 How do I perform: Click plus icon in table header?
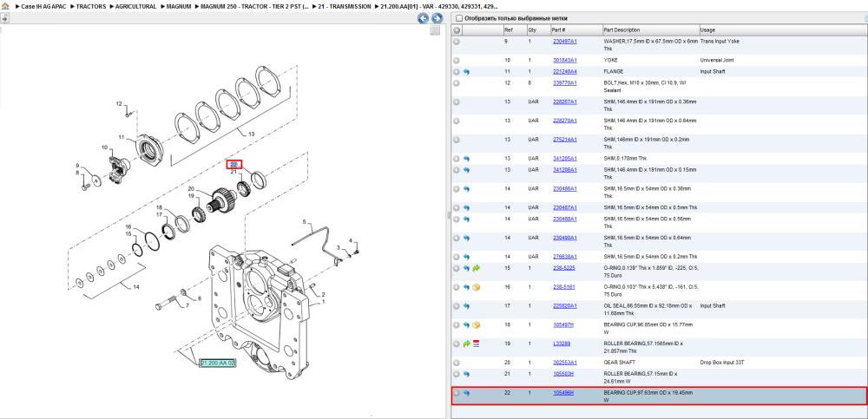click(x=457, y=29)
